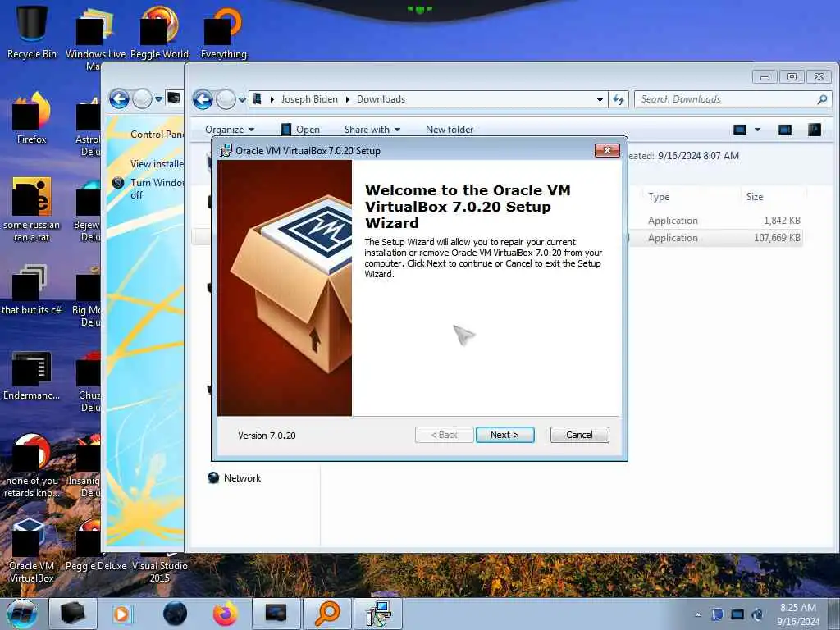Open 'that but its c#' desktop icon

click(x=32, y=290)
